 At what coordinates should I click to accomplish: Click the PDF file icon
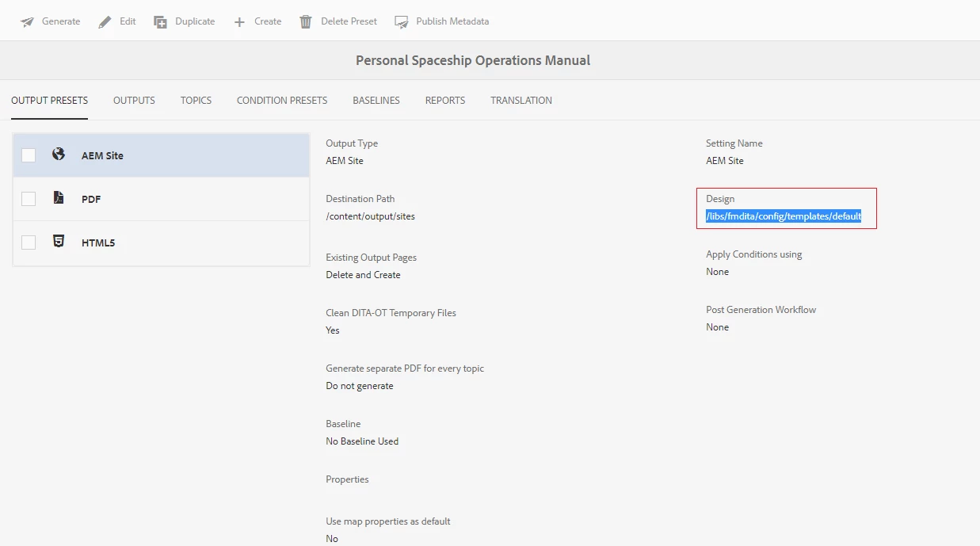[59, 198]
